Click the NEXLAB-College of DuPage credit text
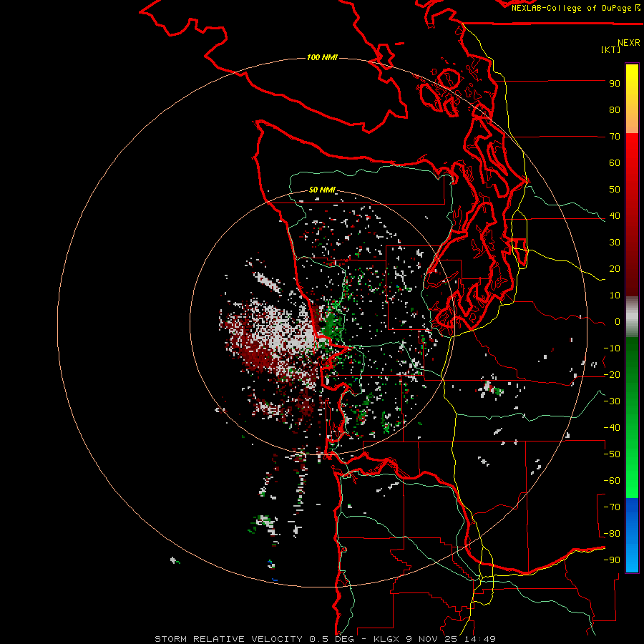Viewport: 644px width, 644px height. pyautogui.click(x=572, y=8)
